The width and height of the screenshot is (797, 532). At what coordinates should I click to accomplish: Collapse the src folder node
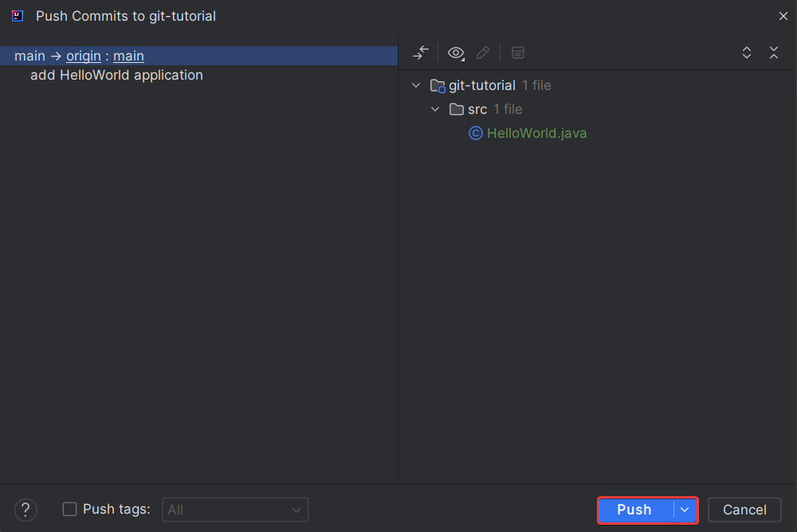(x=435, y=109)
